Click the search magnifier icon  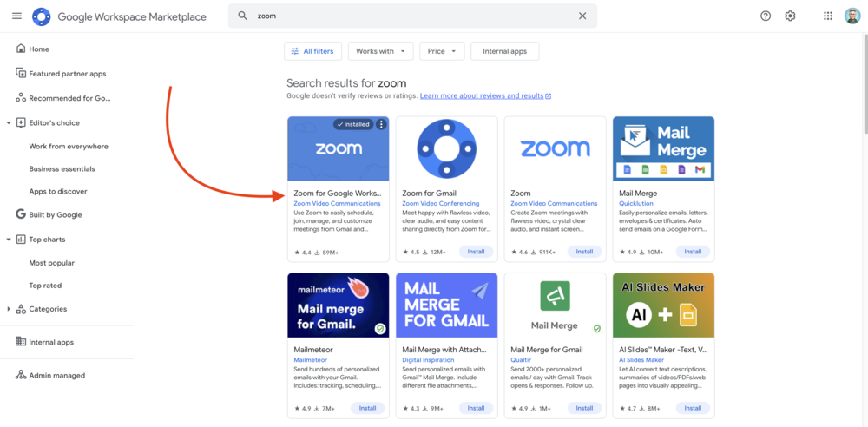coord(242,16)
